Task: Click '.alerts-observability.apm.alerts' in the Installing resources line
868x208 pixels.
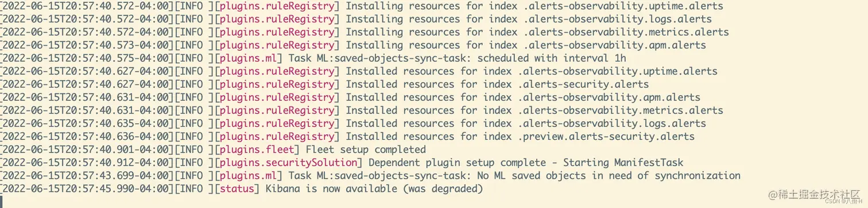Action: [614, 45]
